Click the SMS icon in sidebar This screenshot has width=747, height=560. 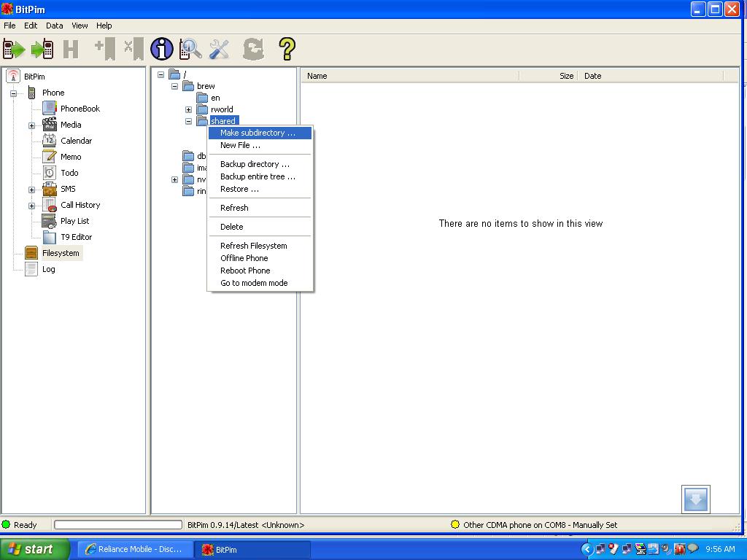[50, 189]
